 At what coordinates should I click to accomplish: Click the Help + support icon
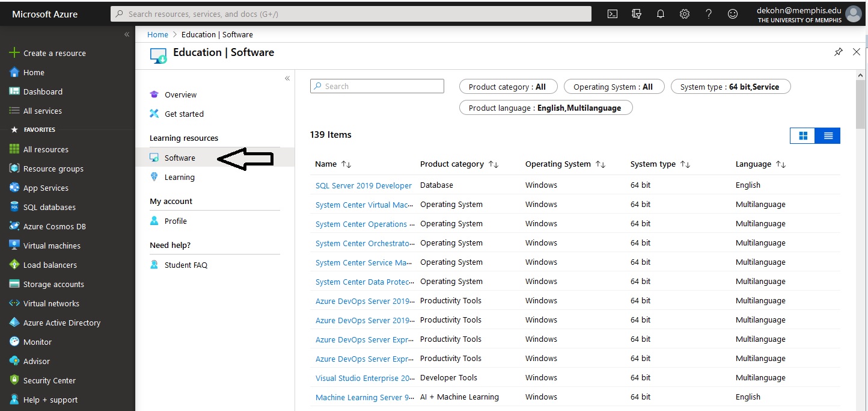(x=14, y=400)
